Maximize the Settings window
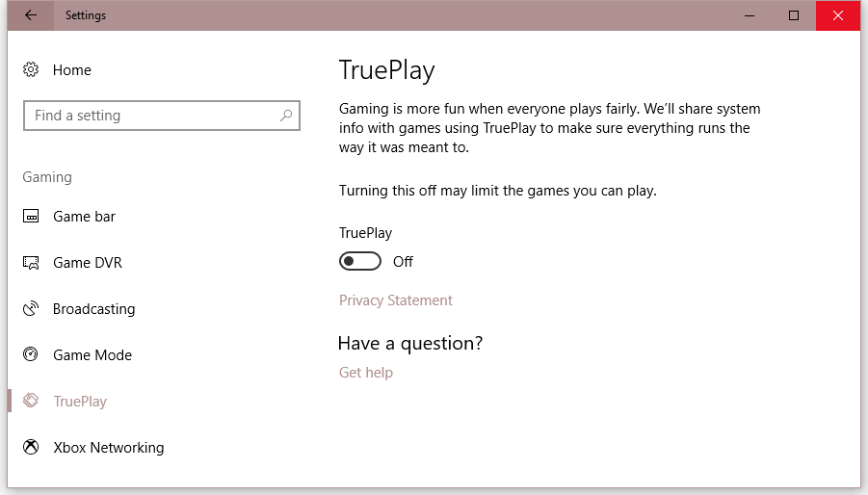The image size is (868, 495). (x=794, y=15)
